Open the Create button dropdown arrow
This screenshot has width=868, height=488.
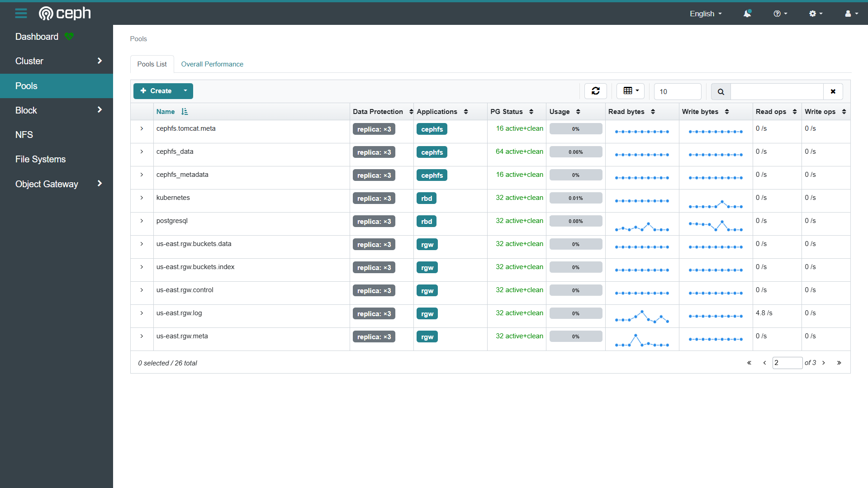point(185,91)
